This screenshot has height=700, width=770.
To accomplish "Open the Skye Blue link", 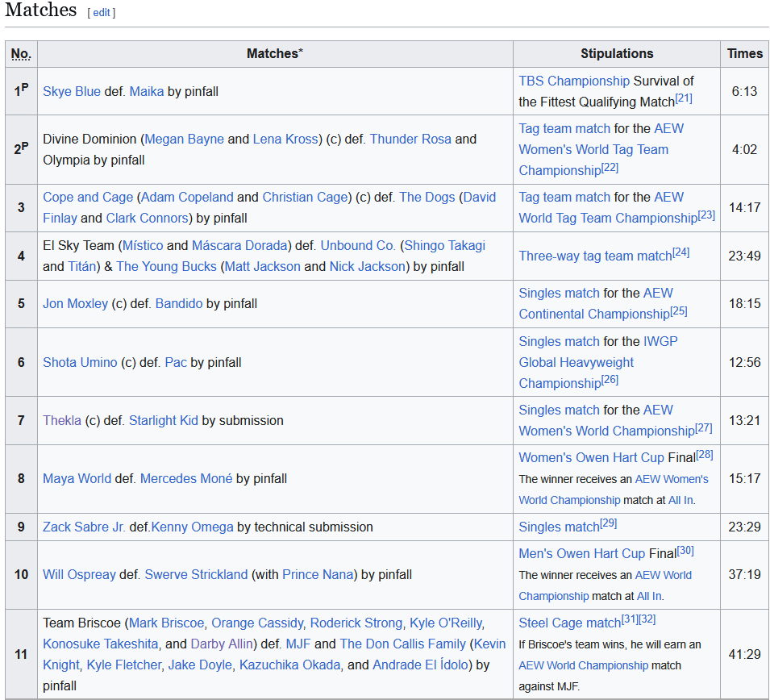I will point(72,91).
